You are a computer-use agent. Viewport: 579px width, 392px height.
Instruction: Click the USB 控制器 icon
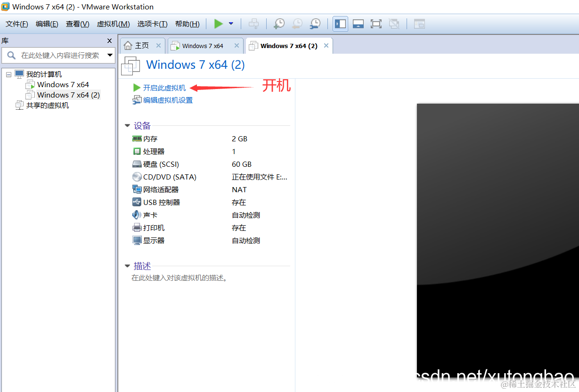(x=137, y=202)
